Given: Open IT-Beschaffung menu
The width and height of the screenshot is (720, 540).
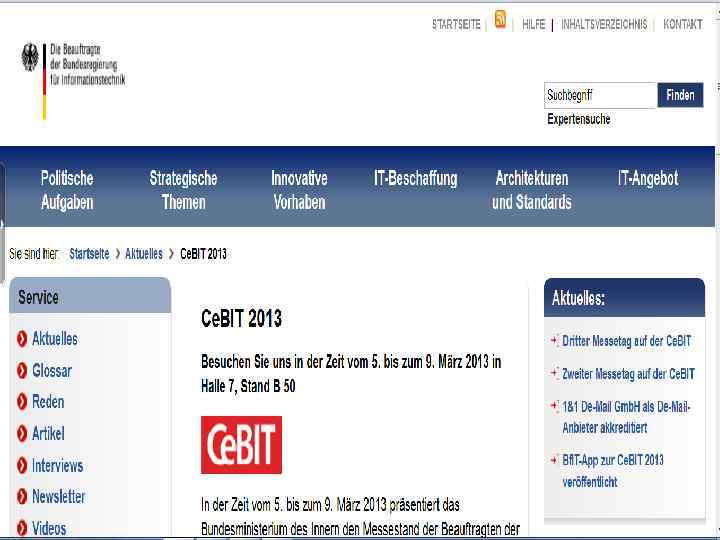Looking at the screenshot, I should 416,179.
